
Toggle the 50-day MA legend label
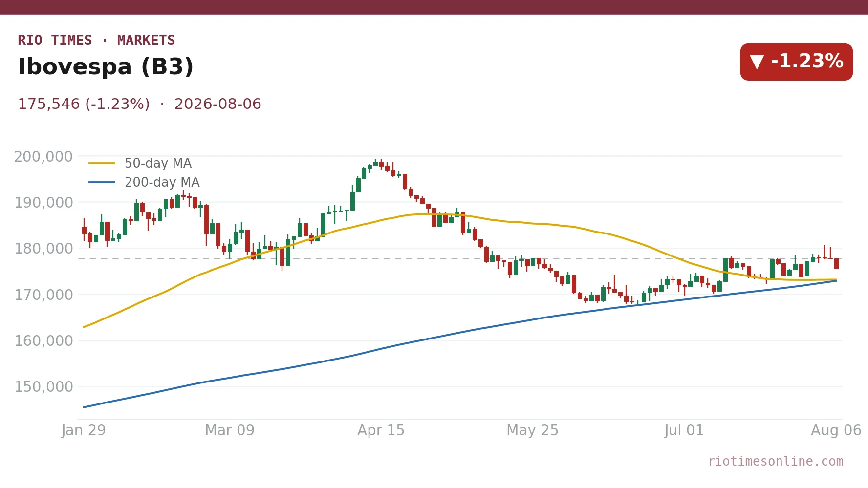tap(158, 163)
